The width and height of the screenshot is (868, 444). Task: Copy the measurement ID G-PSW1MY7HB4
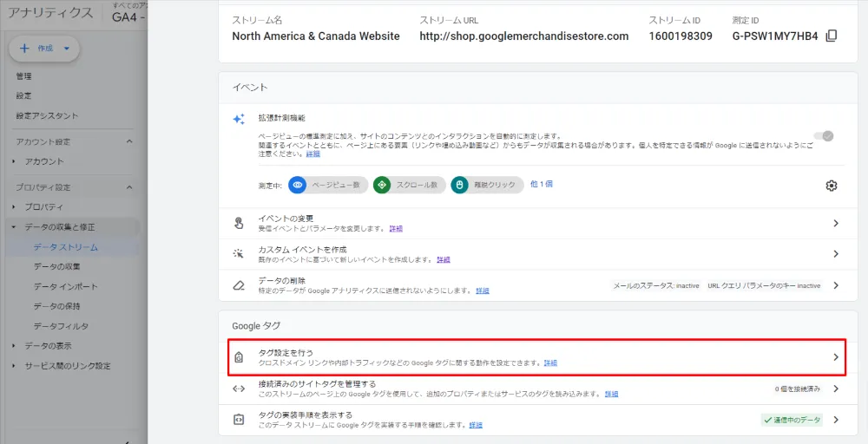pyautogui.click(x=831, y=36)
